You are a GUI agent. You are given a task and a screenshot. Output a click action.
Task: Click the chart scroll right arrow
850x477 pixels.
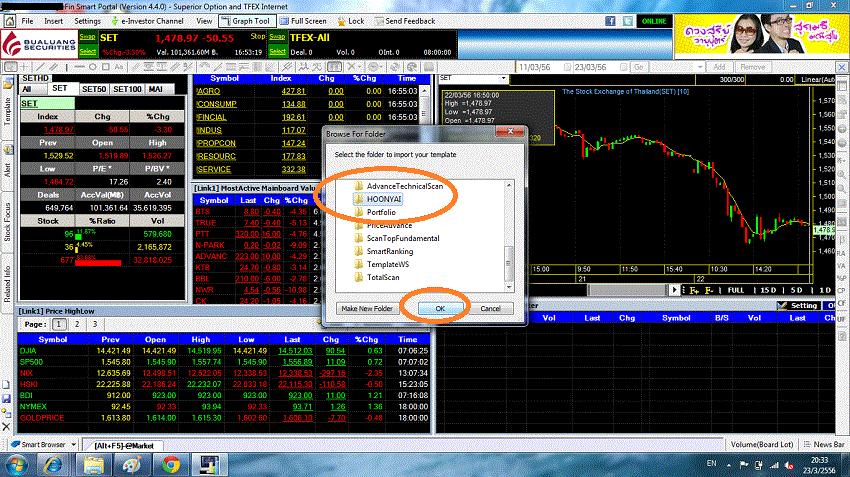click(674, 290)
